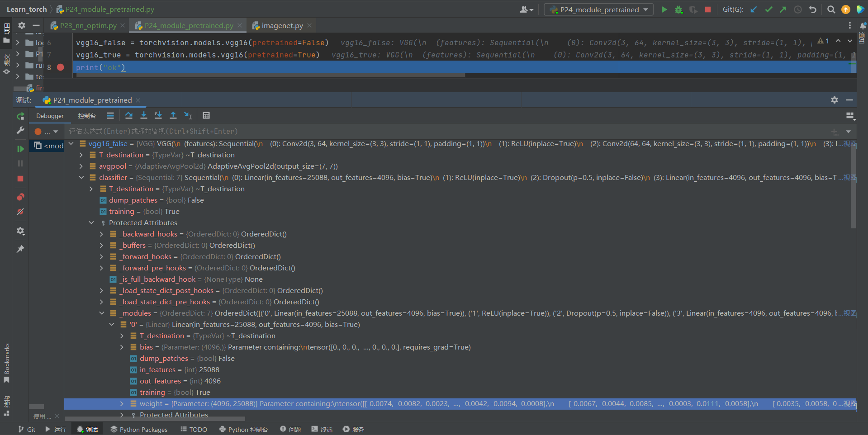
Task: Update project via the Git pull arrow
Action: [x=754, y=9]
